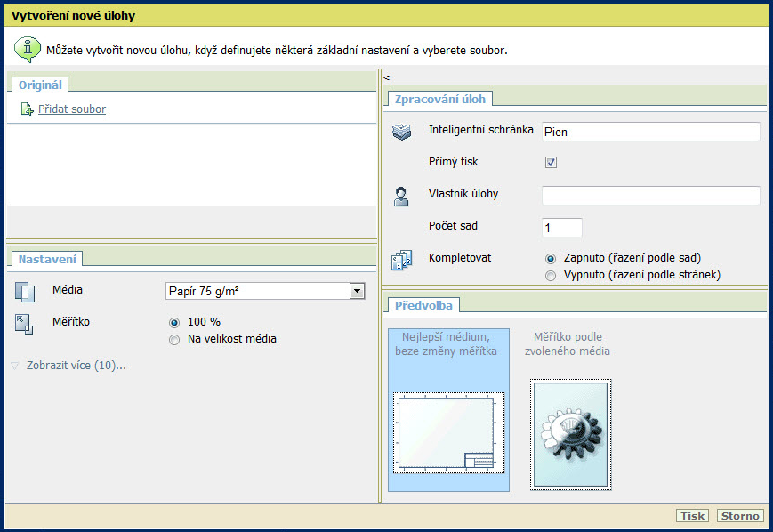Click the job owner person icon
The image size is (773, 532).
pyautogui.click(x=401, y=197)
